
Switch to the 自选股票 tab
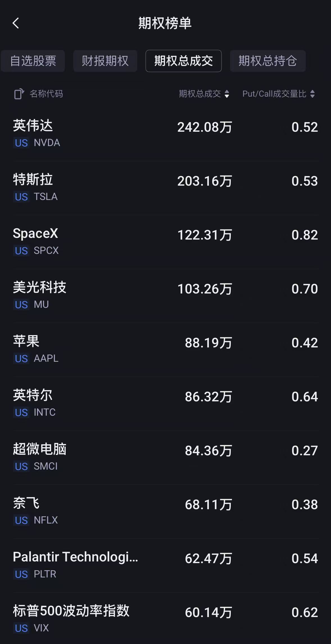(33, 61)
